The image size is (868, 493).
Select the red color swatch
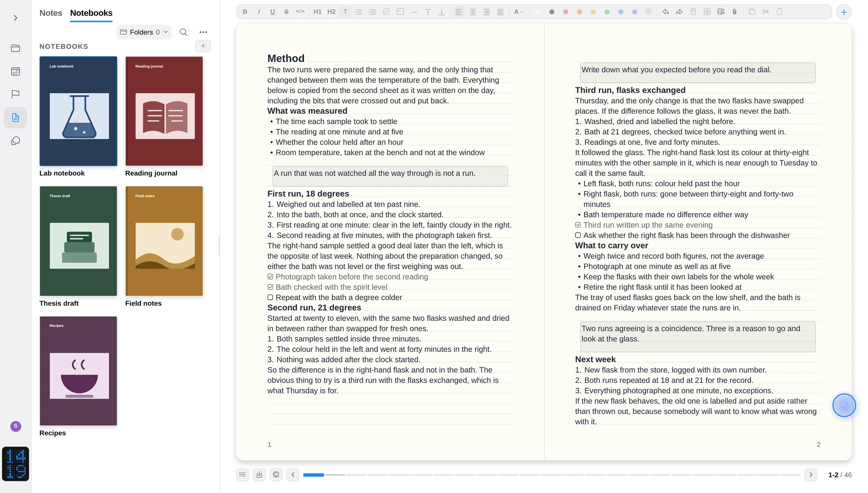click(566, 12)
